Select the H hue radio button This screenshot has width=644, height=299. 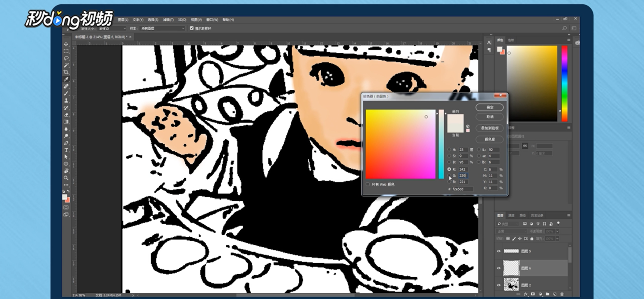449,149
